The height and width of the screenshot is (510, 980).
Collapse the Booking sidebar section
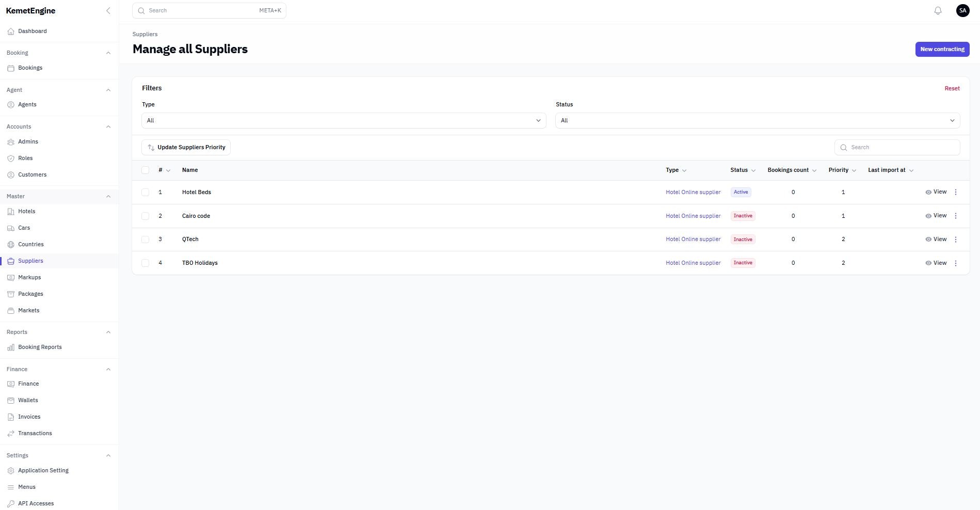pos(108,53)
